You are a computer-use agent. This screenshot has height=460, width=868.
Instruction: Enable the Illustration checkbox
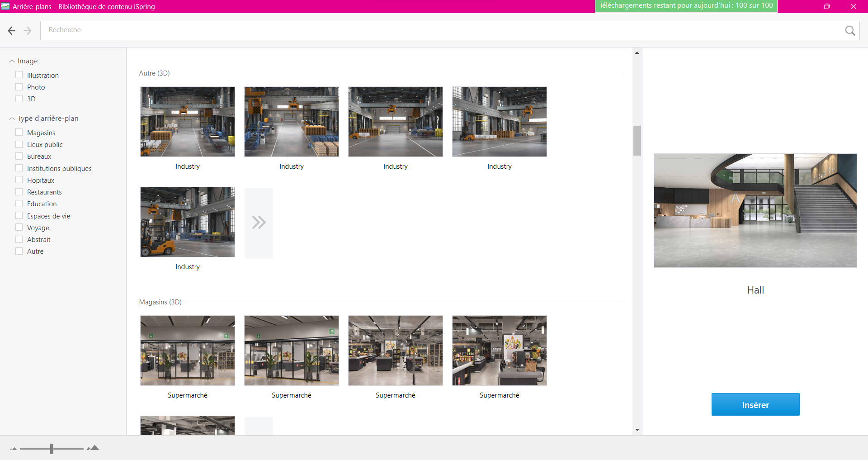pos(19,75)
